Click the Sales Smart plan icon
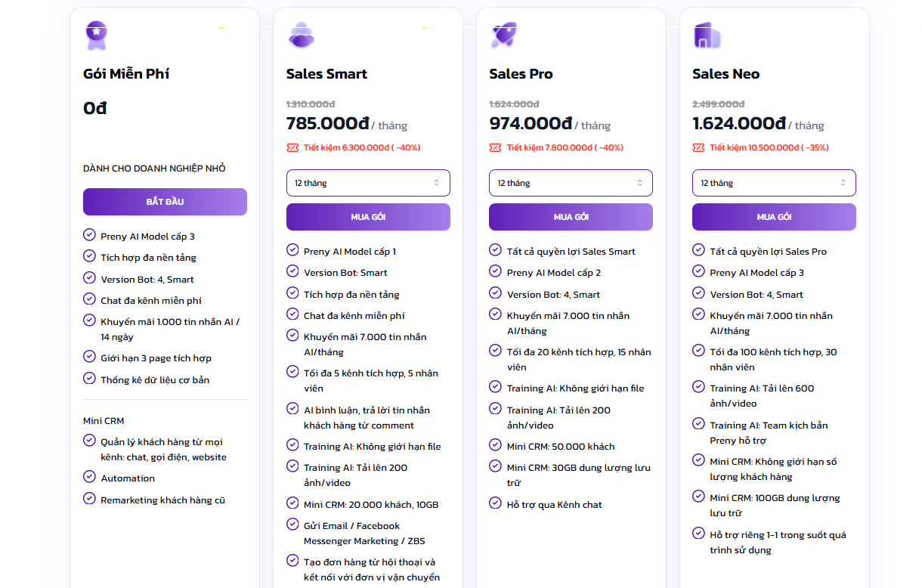This screenshot has height=588, width=922. (x=302, y=35)
